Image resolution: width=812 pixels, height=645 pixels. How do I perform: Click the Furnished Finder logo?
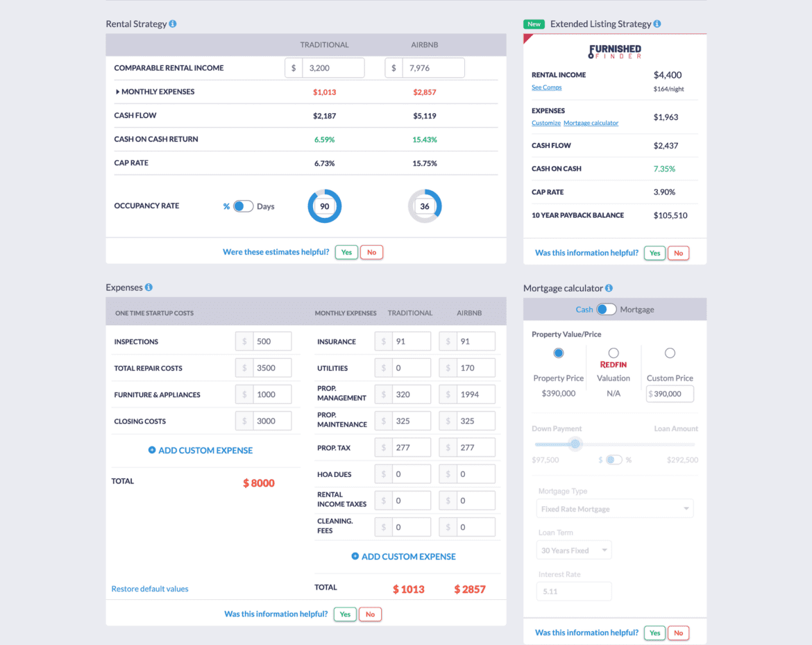pos(614,51)
